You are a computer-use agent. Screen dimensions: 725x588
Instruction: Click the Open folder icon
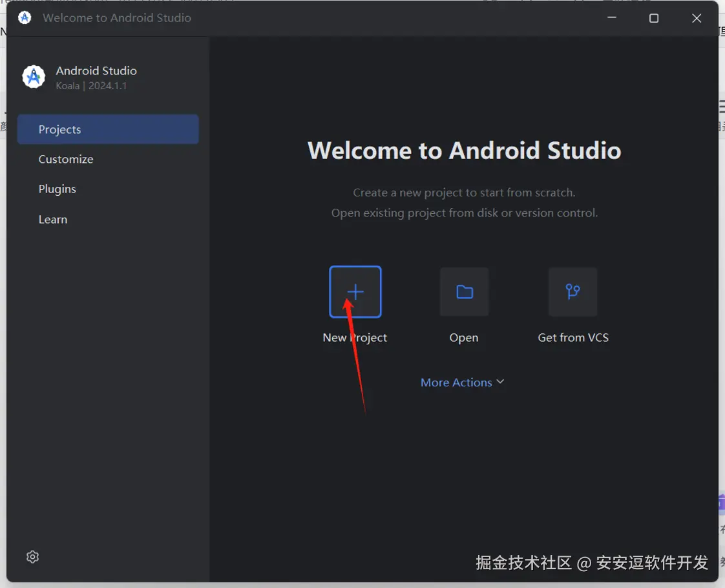coord(464,291)
